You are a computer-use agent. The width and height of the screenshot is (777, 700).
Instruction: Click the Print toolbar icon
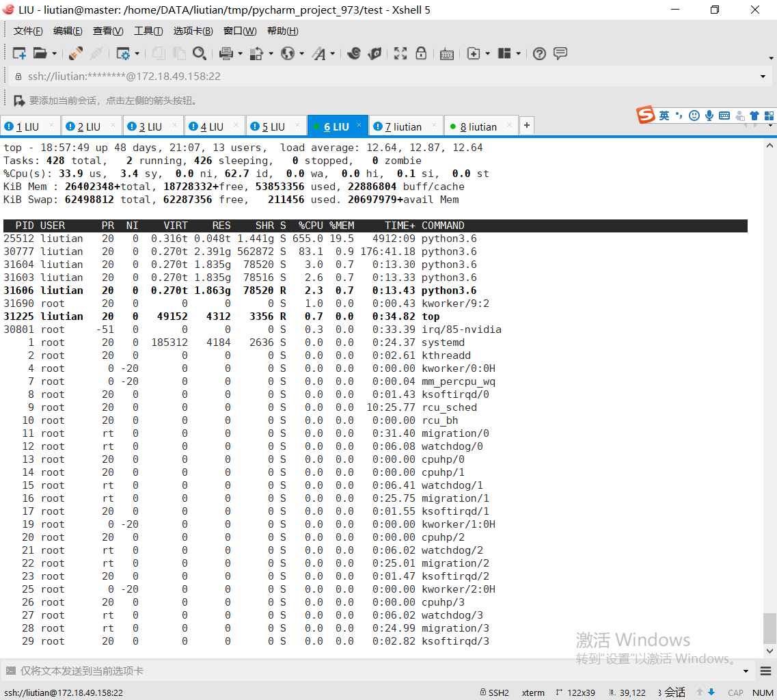click(226, 53)
